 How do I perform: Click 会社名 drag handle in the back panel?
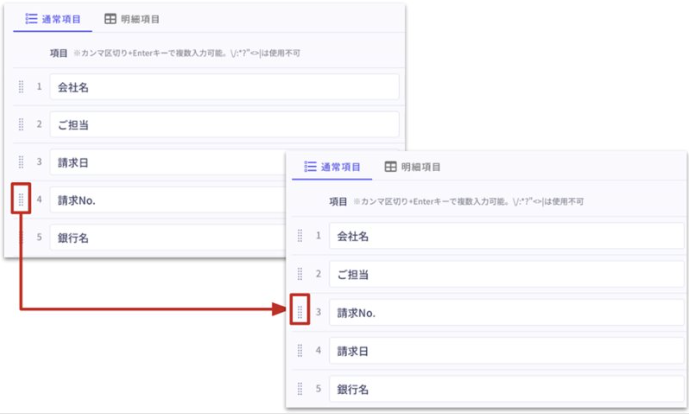pos(21,87)
